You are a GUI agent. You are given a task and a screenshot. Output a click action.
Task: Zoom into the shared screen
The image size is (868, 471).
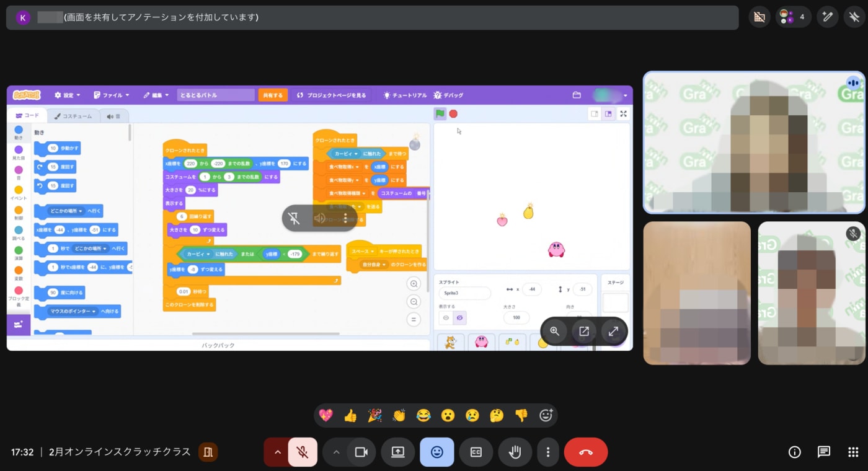click(x=555, y=331)
